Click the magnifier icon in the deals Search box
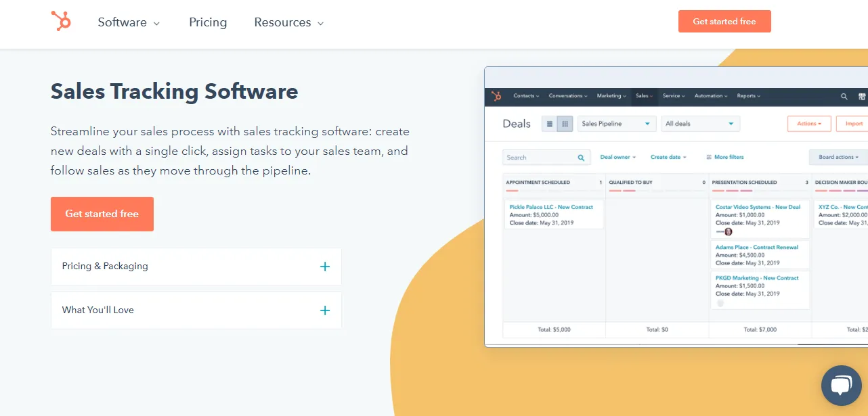The height and width of the screenshot is (416, 868). click(581, 158)
